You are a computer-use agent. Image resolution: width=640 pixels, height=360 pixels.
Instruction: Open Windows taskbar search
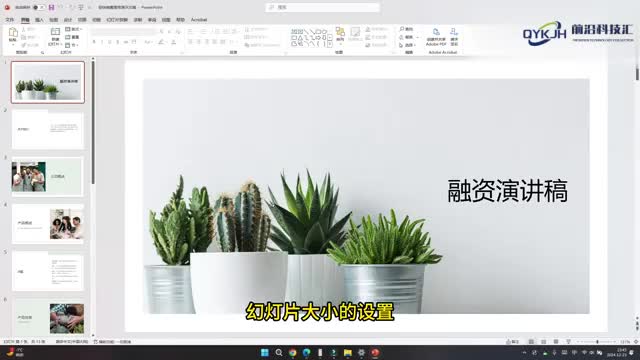279,352
